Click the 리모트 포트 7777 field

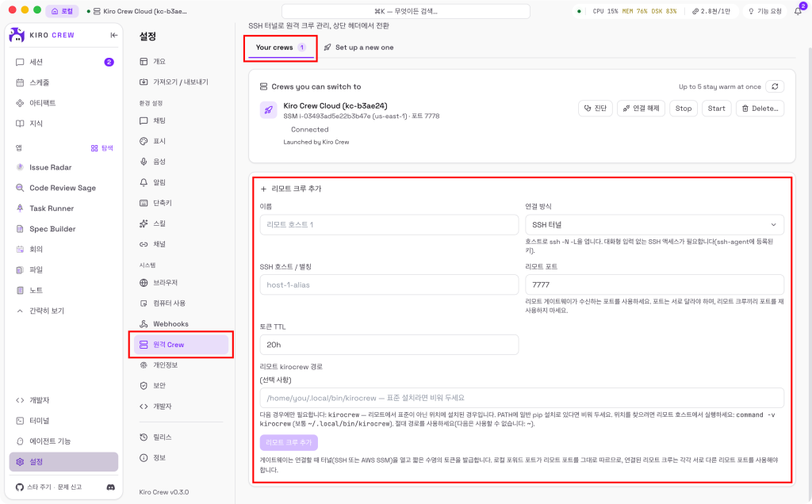[x=654, y=284]
